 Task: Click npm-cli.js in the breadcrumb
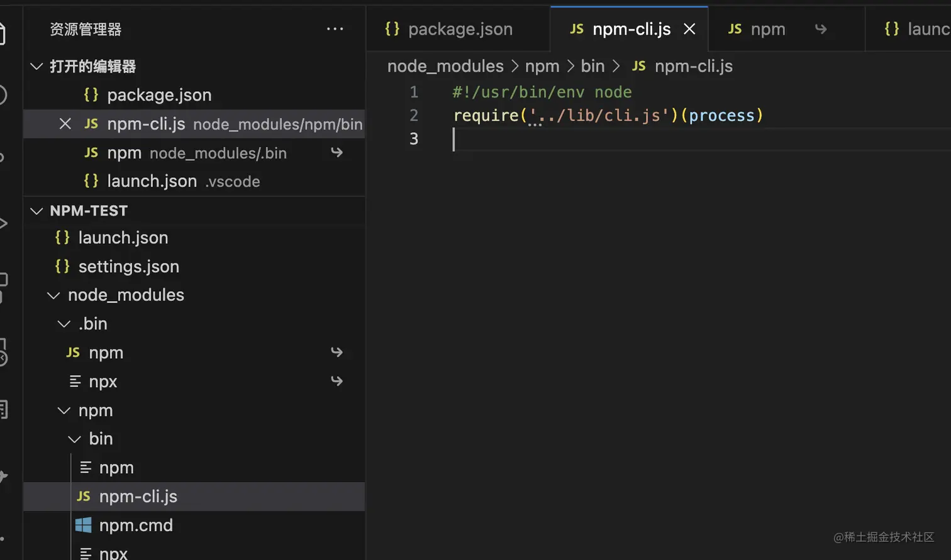(x=694, y=66)
